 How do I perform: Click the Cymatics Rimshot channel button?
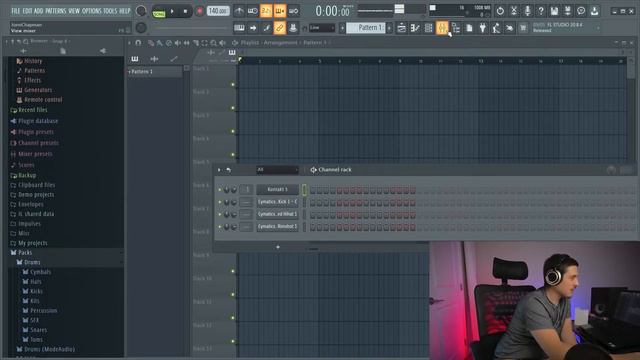(278, 226)
